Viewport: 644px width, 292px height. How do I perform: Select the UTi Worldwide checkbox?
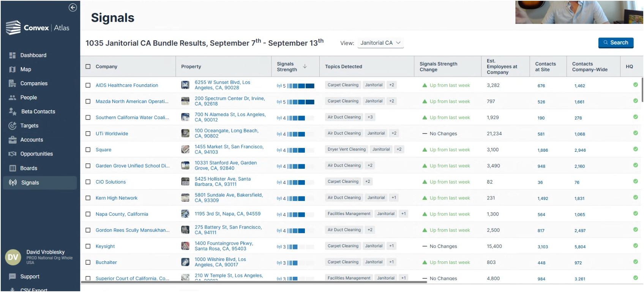click(88, 134)
